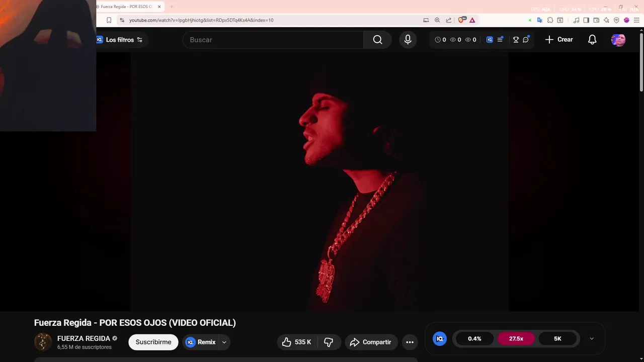This screenshot has height=362, width=644.
Task: Click the clock counter icon showing 0
Action: [438, 40]
